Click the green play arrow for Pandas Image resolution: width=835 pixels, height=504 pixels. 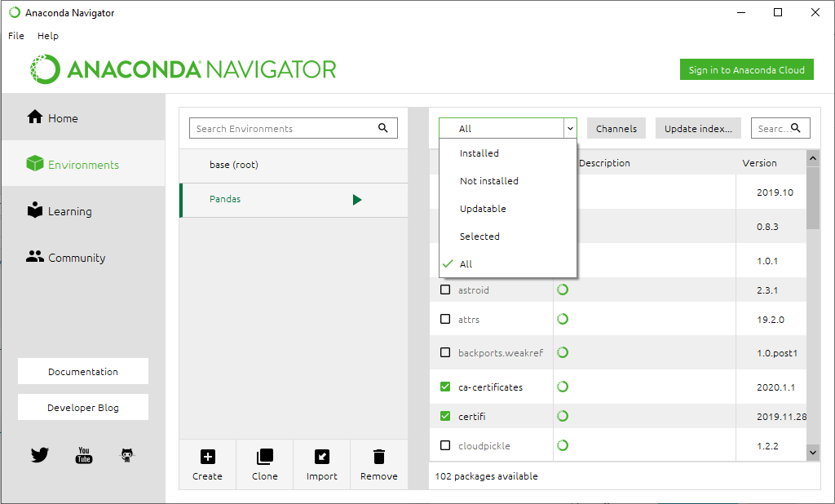(x=357, y=200)
